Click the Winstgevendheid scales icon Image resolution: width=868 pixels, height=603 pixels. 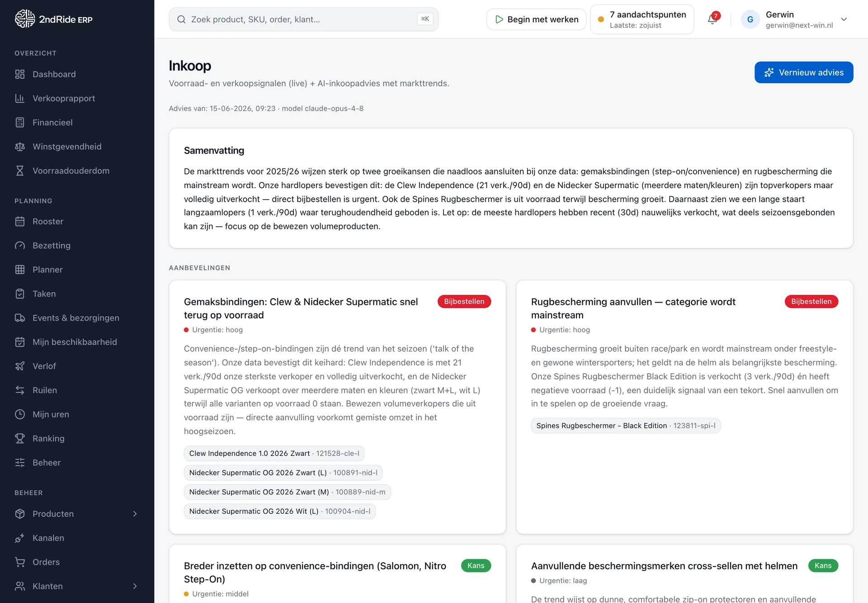pos(20,147)
